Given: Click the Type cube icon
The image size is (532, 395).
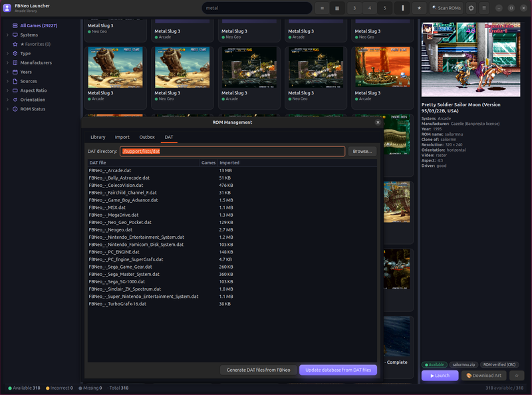Looking at the screenshot, I should (15, 54).
